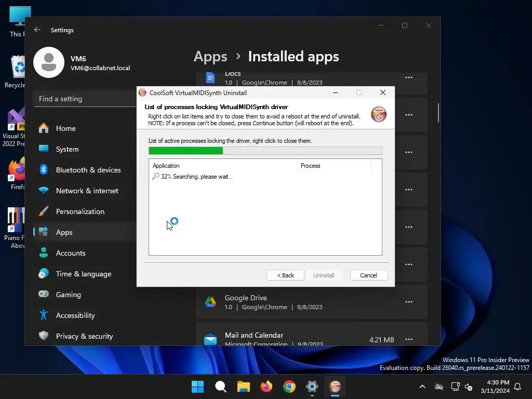Open Personalization settings

tap(85, 211)
